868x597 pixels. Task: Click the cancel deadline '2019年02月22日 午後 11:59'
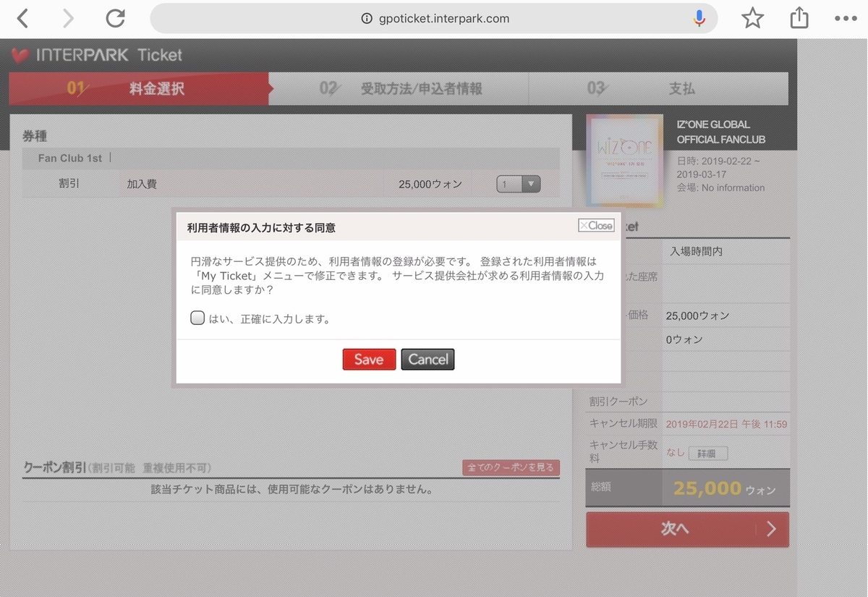(726, 424)
